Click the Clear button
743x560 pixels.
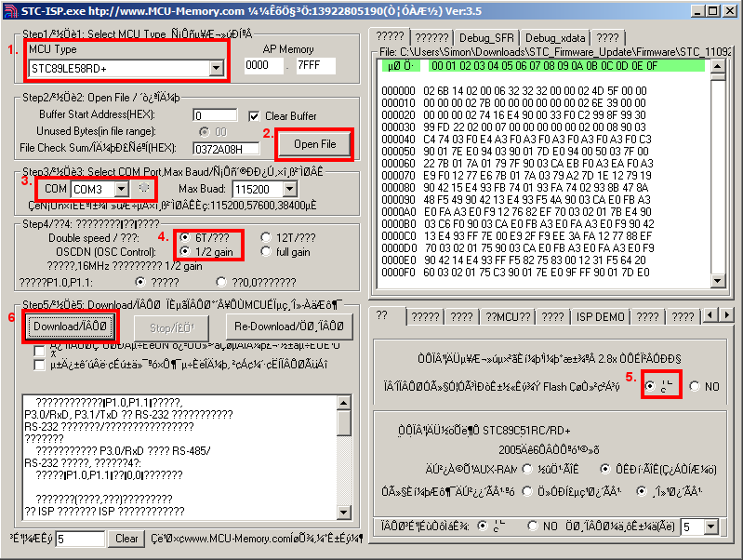click(126, 539)
